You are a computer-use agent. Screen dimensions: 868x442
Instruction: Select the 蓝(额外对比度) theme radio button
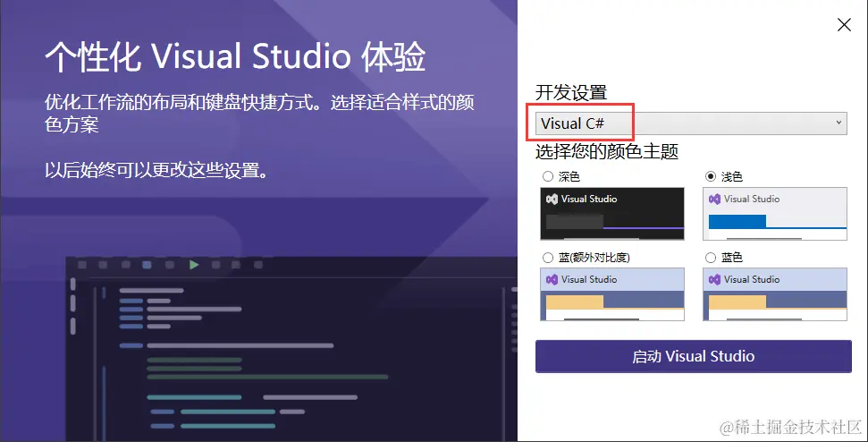point(548,258)
